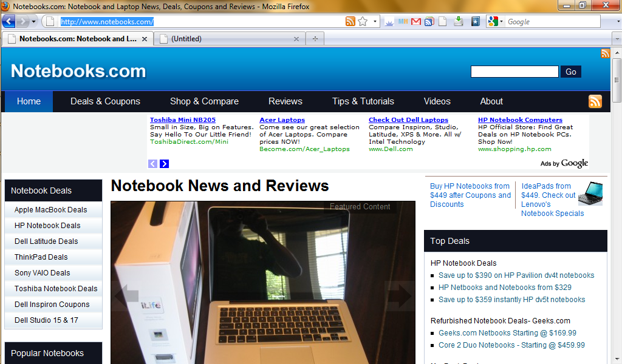Open the Tips & Tutorials menu
The image size is (622, 364).
pos(363,101)
